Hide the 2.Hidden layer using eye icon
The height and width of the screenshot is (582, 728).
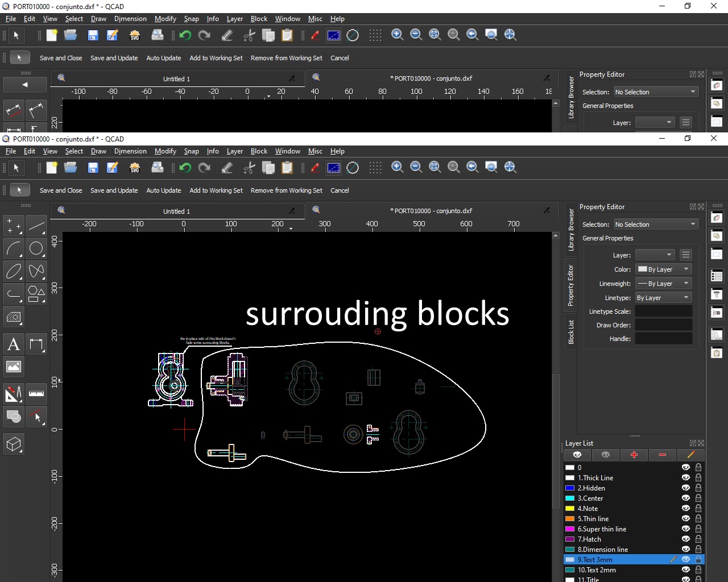[x=686, y=488]
